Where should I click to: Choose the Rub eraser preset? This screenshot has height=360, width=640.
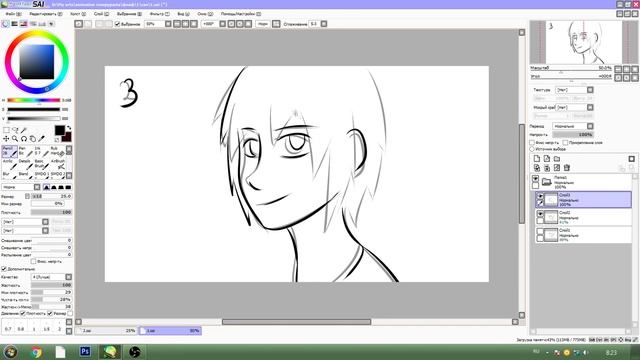point(58,151)
